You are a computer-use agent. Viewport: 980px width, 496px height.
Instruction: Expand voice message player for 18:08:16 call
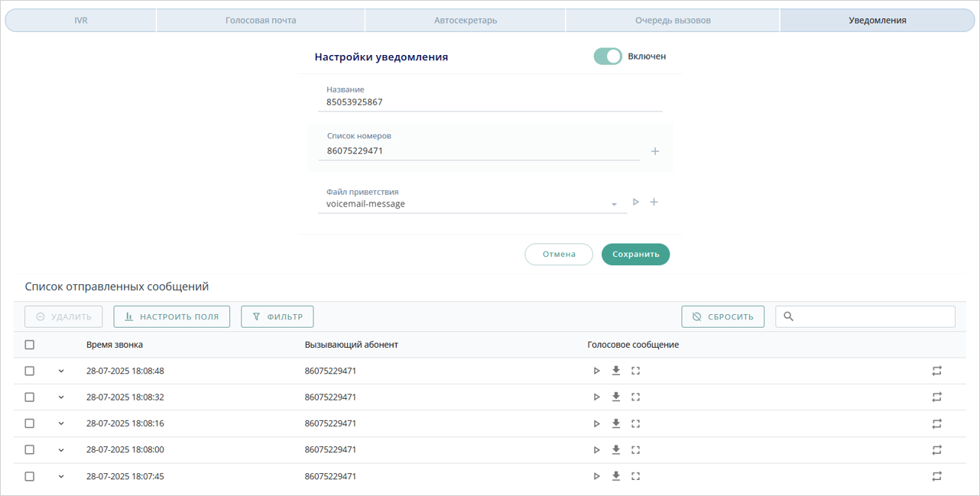[x=635, y=423]
